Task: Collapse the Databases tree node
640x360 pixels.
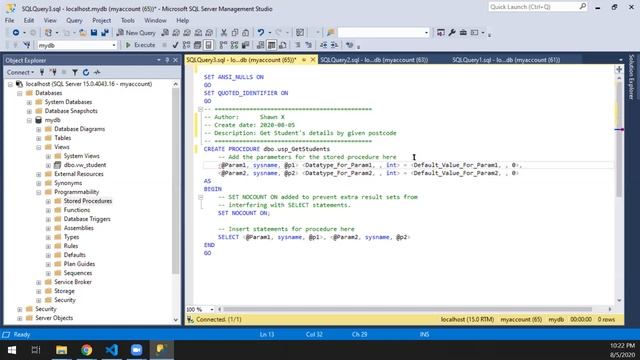Action: pos(20,93)
